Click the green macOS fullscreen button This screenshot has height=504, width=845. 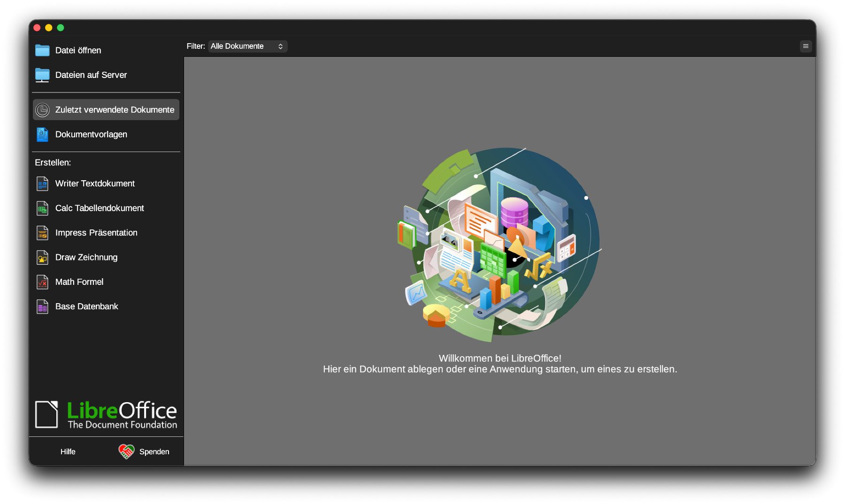(61, 28)
